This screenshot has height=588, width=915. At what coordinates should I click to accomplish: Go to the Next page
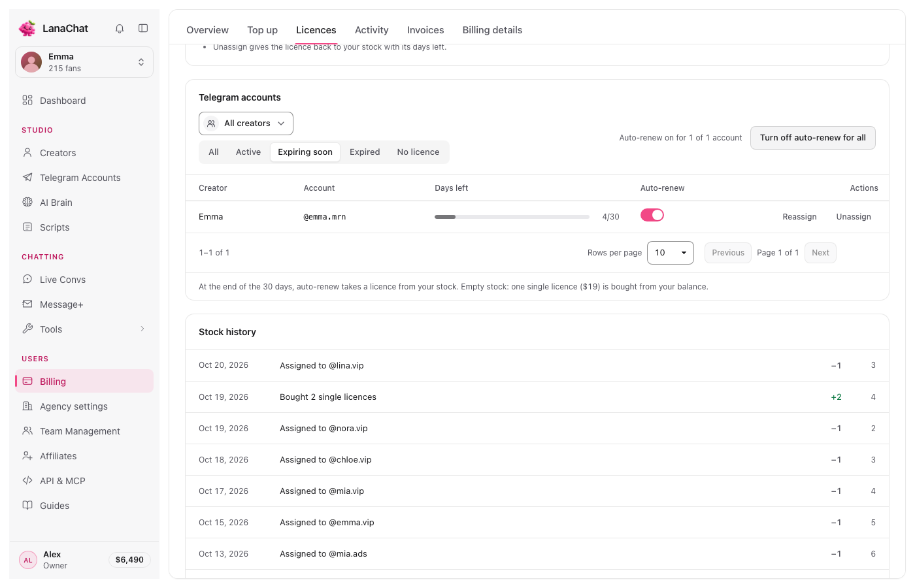(x=820, y=253)
